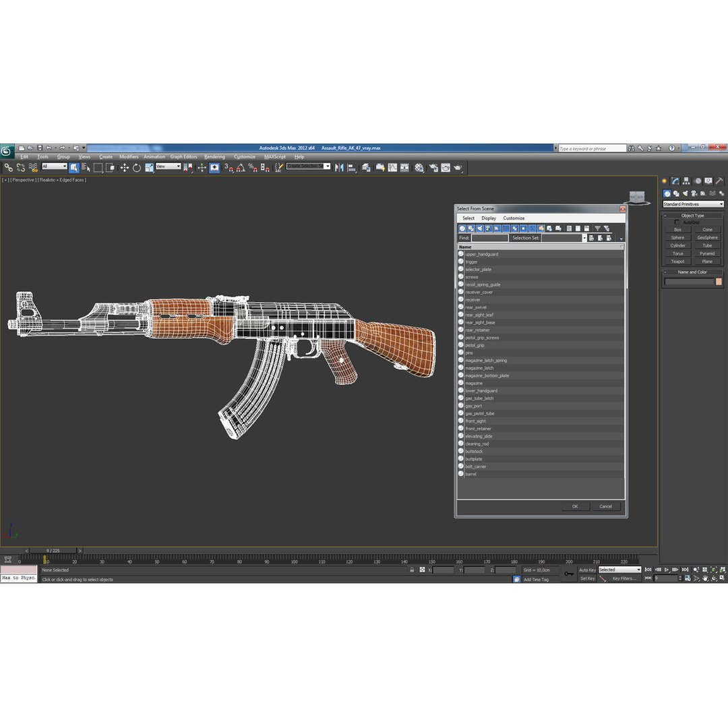Toggle Display Geometry filter in Select From Scene

coord(462,229)
